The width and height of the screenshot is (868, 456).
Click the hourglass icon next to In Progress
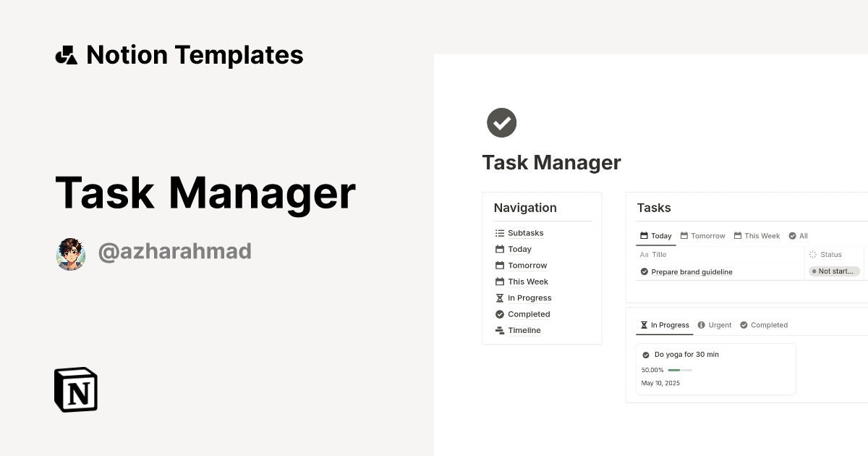pyautogui.click(x=500, y=297)
